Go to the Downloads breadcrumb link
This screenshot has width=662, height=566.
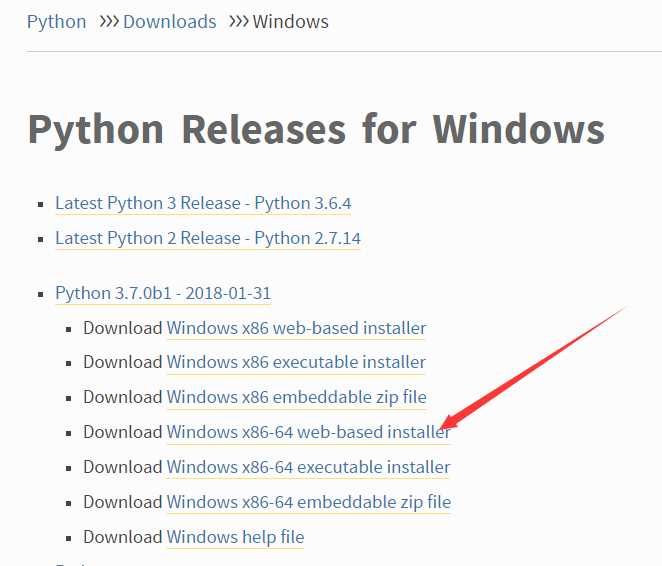(170, 22)
